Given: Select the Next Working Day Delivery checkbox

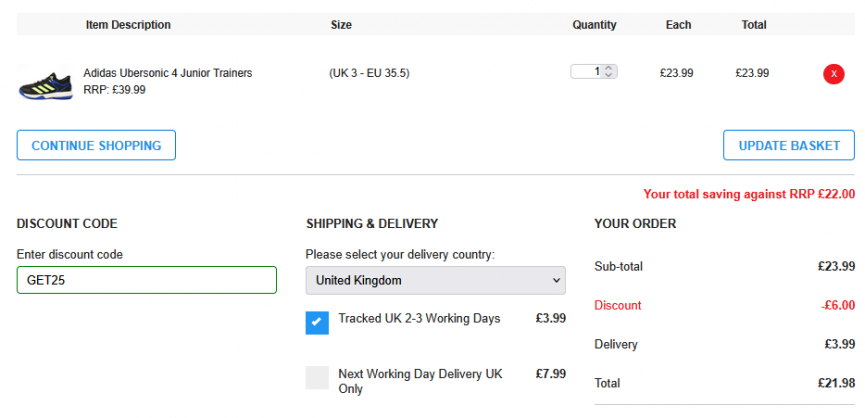Looking at the screenshot, I should (317, 377).
